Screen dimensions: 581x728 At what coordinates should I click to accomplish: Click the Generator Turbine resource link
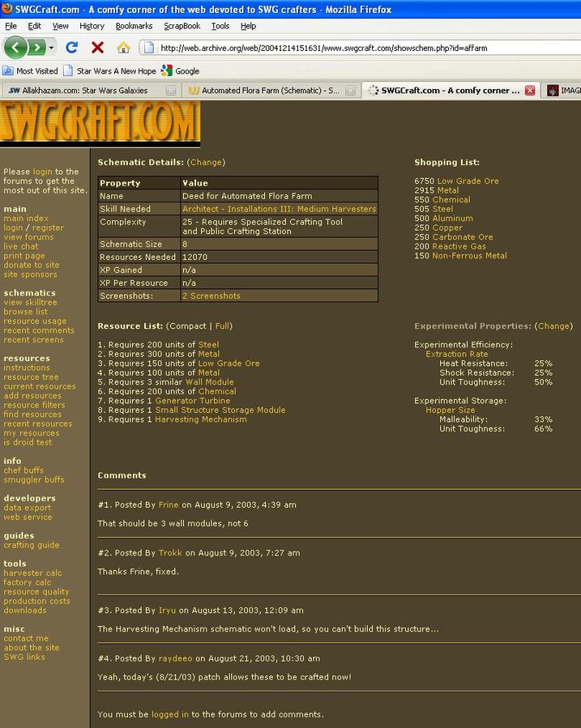pyautogui.click(x=192, y=401)
